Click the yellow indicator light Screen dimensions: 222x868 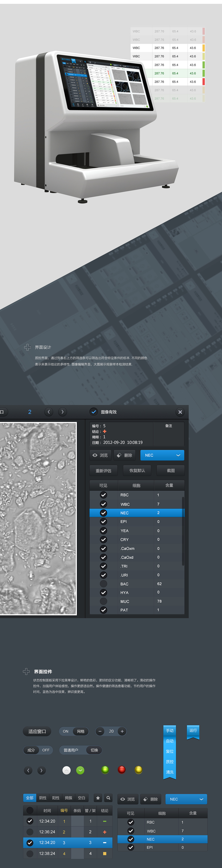tap(138, 770)
